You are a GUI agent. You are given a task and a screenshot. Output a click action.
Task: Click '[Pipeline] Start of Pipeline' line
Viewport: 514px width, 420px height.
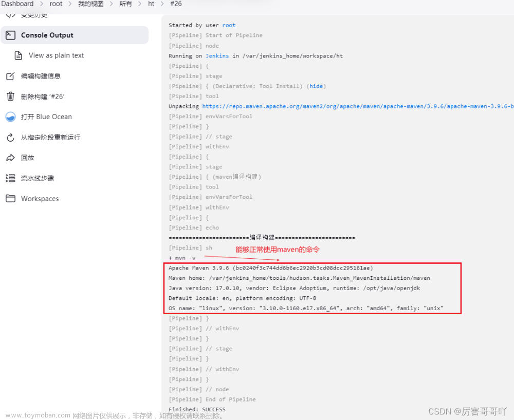point(215,35)
